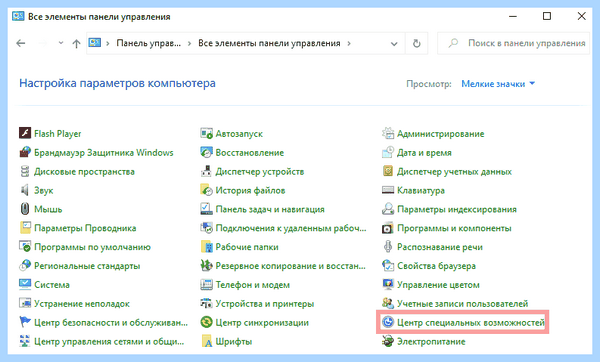Image resolution: width=600 pixels, height=362 pixels.
Task: Click the Звук speaker icon
Action: pos(25,190)
